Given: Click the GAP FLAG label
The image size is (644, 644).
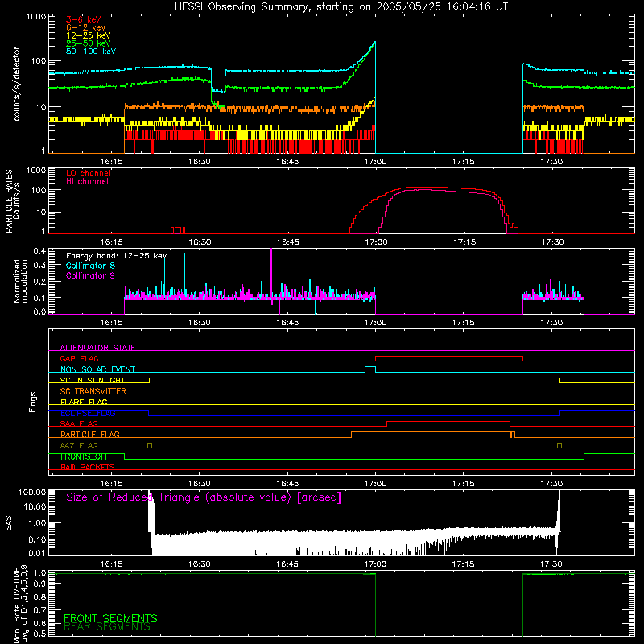Looking at the screenshot, I should (x=79, y=358).
